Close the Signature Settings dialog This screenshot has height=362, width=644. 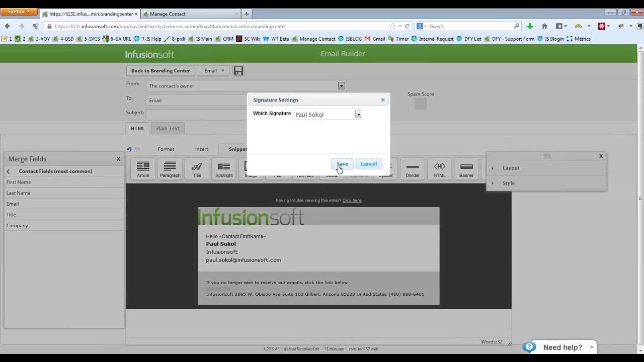tap(383, 100)
